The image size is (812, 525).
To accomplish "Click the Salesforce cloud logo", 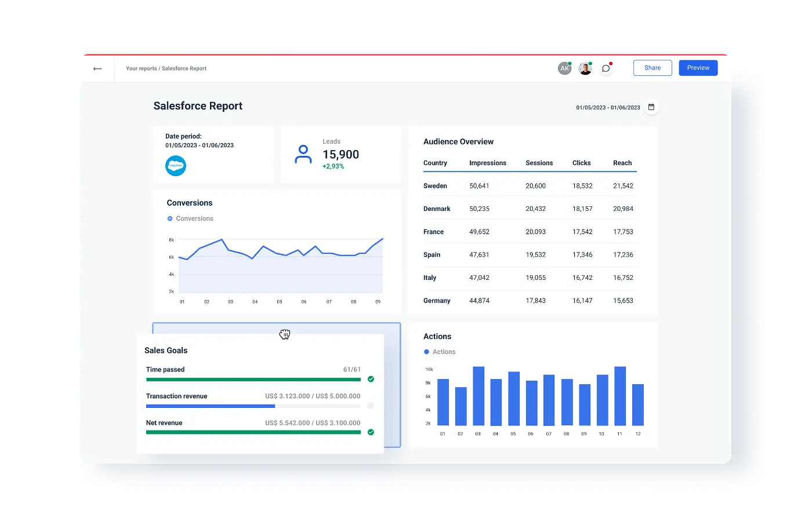I will coord(176,166).
